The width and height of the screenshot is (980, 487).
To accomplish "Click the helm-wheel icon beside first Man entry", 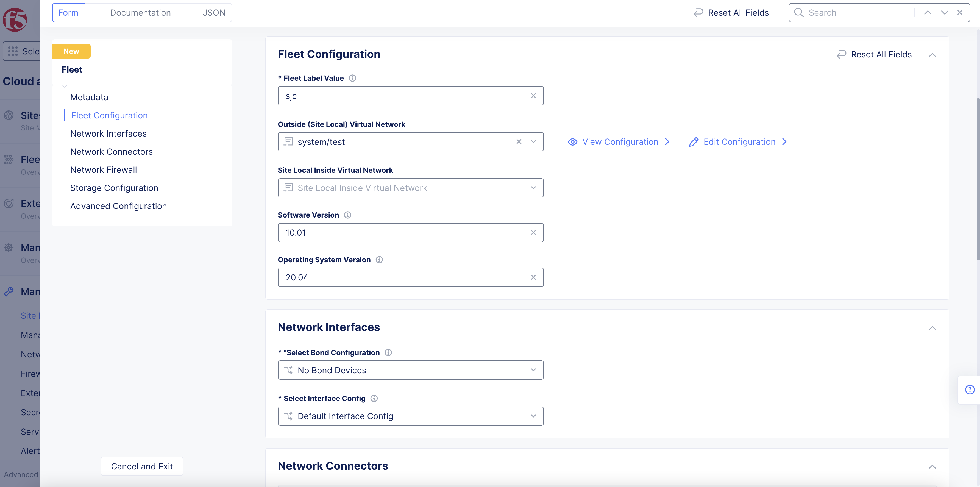I will (x=9, y=248).
